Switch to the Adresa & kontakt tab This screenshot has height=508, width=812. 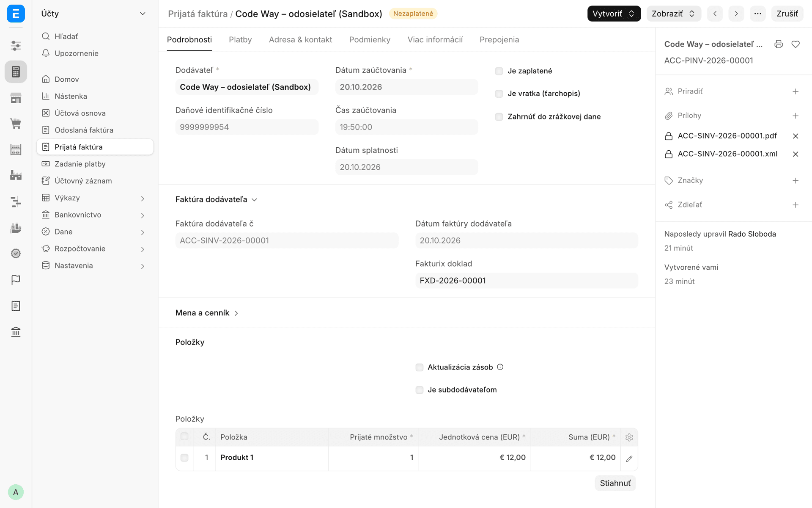pos(300,40)
